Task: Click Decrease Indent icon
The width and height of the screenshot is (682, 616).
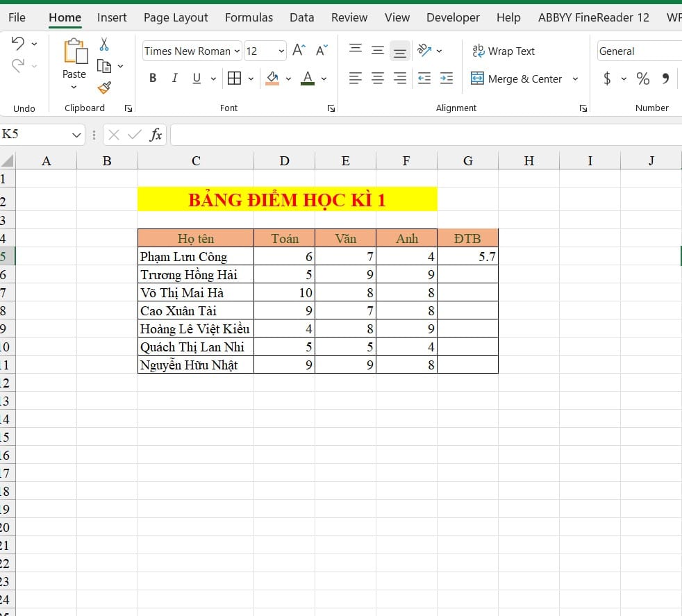Action: point(424,78)
